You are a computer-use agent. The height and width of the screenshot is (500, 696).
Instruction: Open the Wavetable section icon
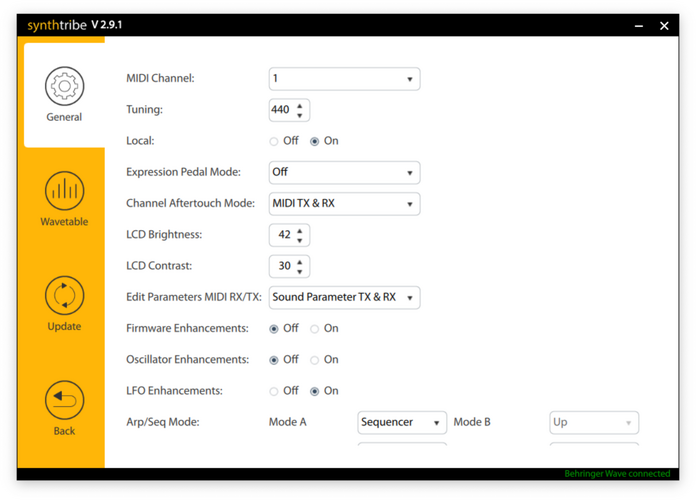pos(64,190)
